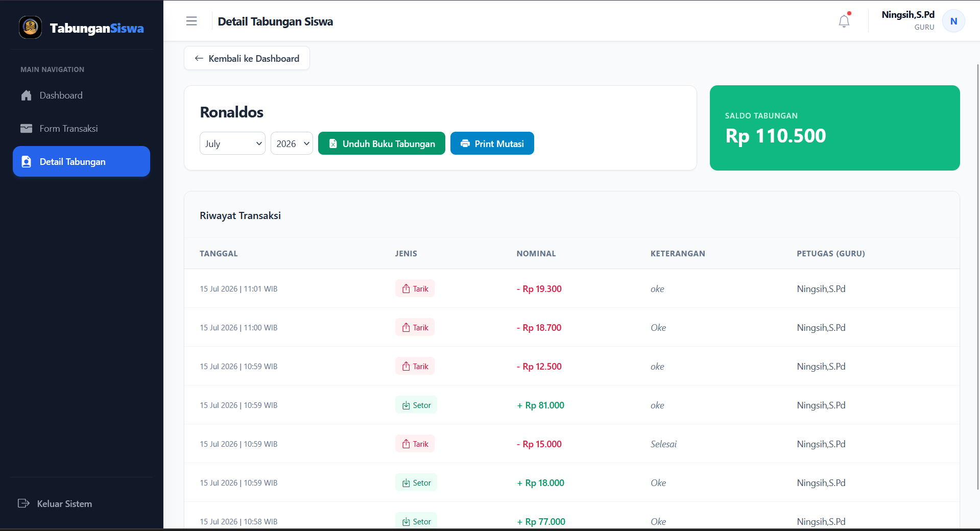Open Form Transaksi in the sidebar
The width and height of the screenshot is (980, 531).
[x=82, y=129]
